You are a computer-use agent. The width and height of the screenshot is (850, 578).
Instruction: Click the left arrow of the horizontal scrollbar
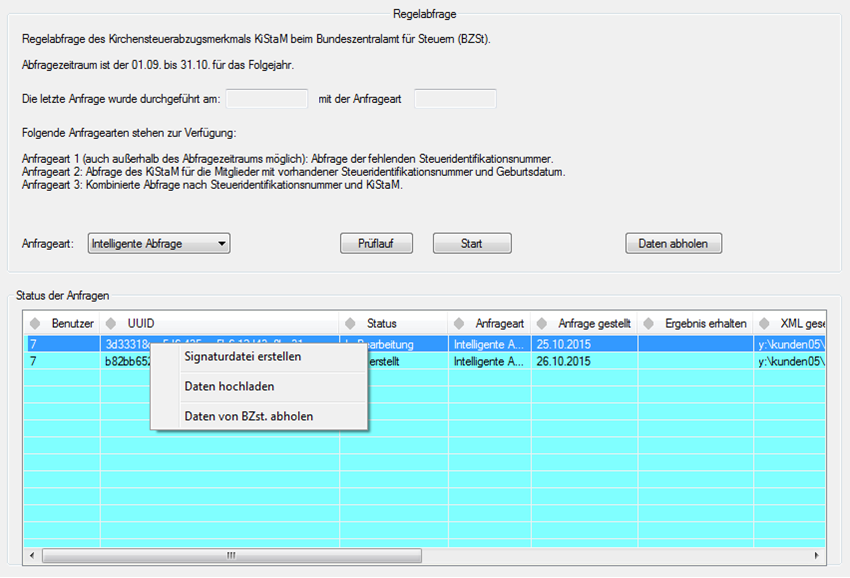point(31,555)
